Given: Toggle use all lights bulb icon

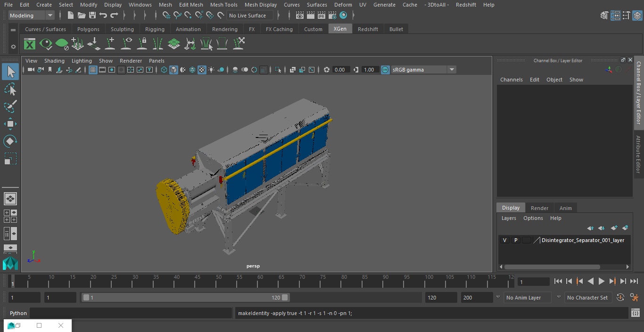Looking at the screenshot, I should 211,70.
